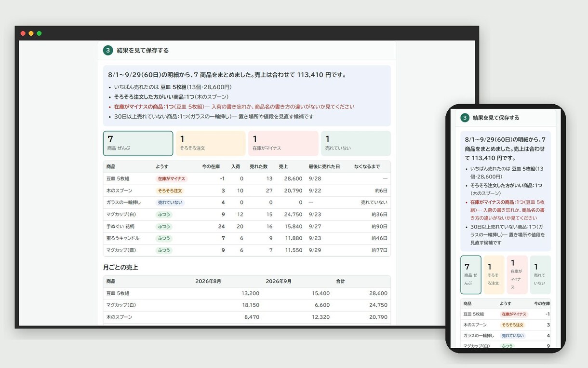Image resolution: width=588 pixels, height=368 pixels.
Task: Tap the 今の在庫 column header on the phone
Action: pos(542,304)
